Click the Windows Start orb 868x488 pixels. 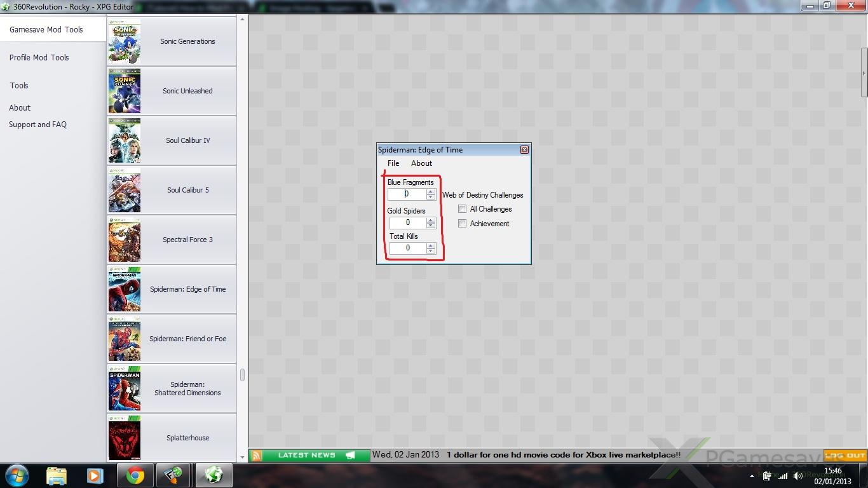[17, 475]
